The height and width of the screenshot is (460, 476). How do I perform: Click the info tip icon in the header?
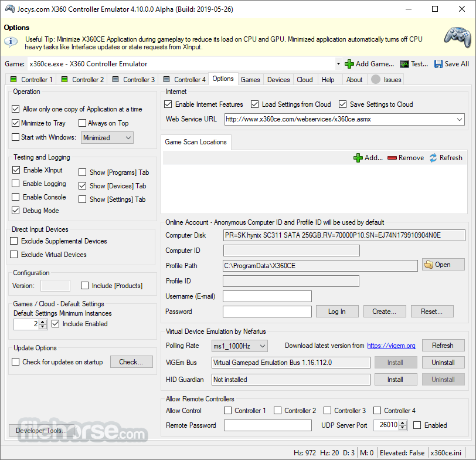[11, 42]
